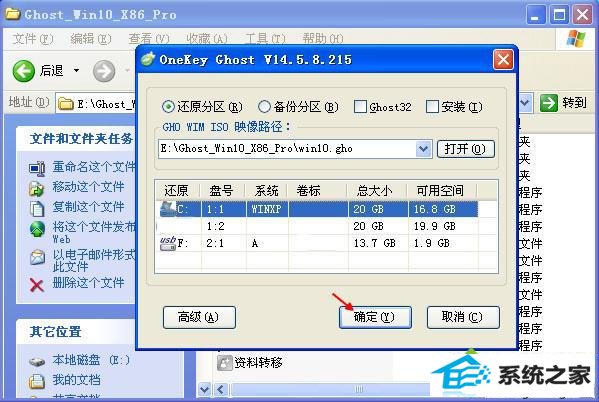Click the 重命名这个文件 rename icon
The height and width of the screenshot is (402, 599).
pyautogui.click(x=37, y=168)
